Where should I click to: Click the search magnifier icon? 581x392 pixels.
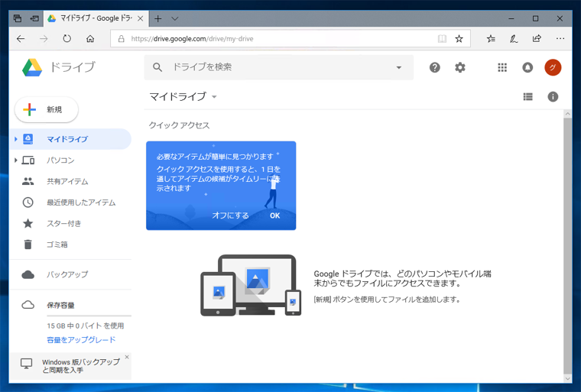pyautogui.click(x=157, y=67)
